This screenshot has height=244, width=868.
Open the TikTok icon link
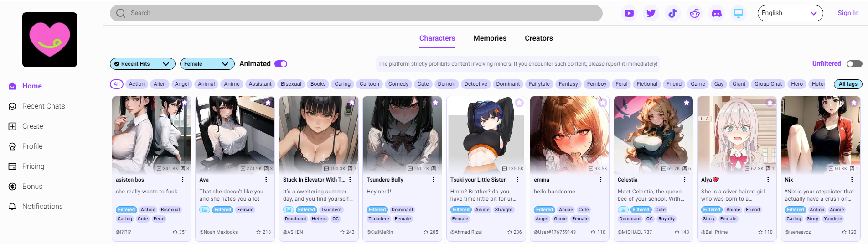(x=672, y=13)
